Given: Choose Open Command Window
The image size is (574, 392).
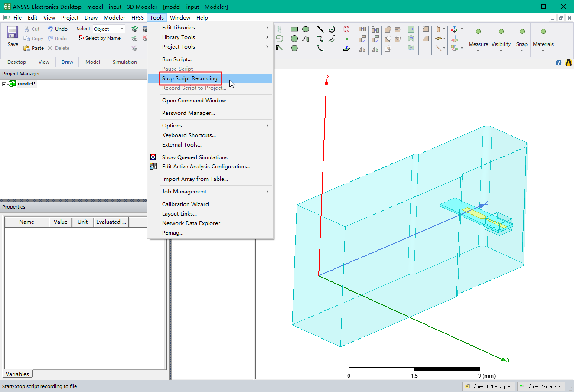Looking at the screenshot, I should point(210,101).
